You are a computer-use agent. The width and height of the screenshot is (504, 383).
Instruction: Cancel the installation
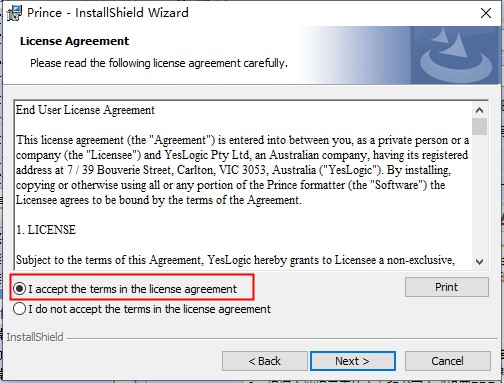coord(447,361)
